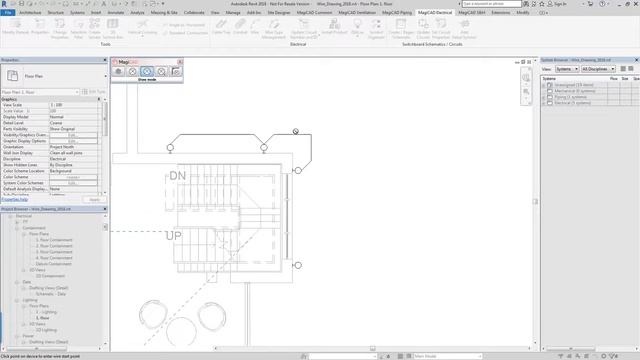Click the Autodesk Revit application logo
The image size is (640, 360).
point(4,4)
